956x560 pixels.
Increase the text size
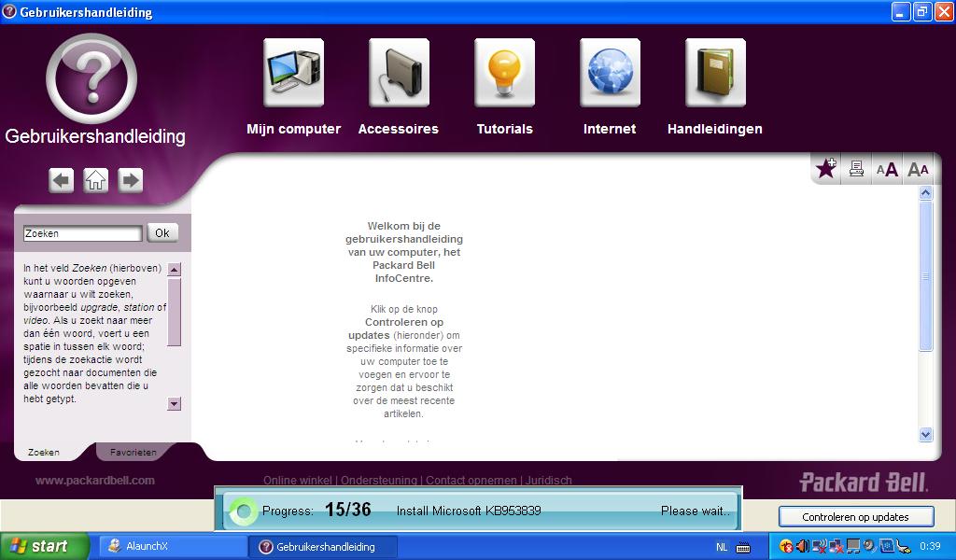point(887,169)
